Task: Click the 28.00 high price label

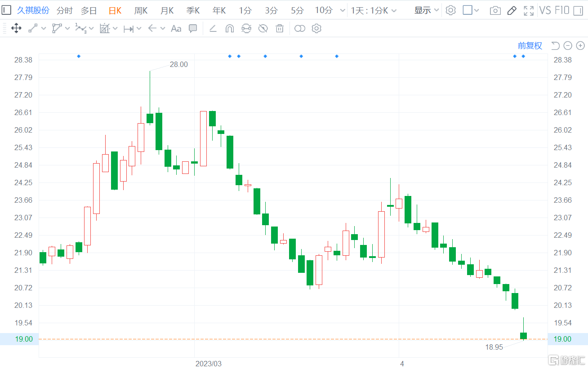Action: (x=179, y=64)
